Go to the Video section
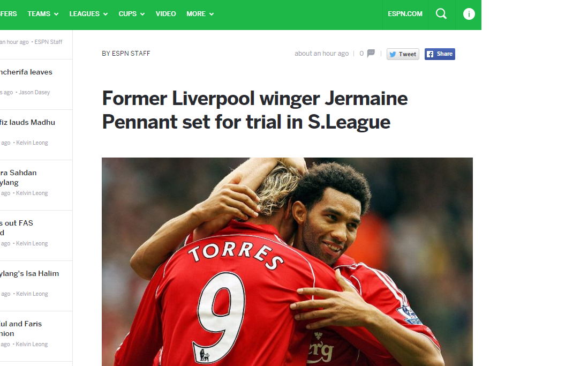This screenshot has width=588, height=366. [x=166, y=14]
